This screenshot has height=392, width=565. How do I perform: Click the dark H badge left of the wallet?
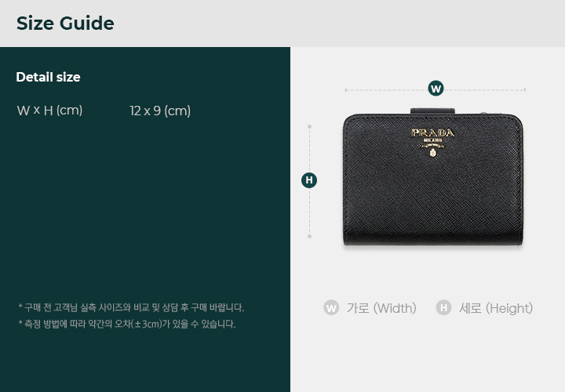pyautogui.click(x=309, y=180)
